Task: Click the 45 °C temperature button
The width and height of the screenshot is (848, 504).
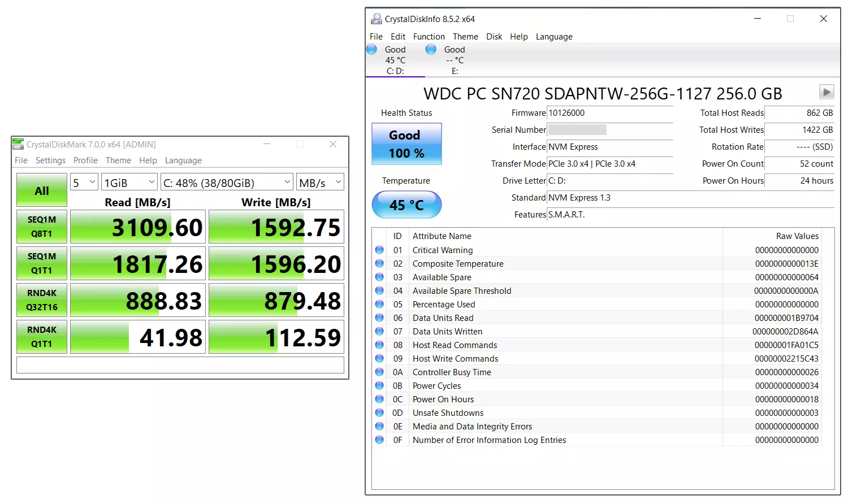Action: click(406, 205)
